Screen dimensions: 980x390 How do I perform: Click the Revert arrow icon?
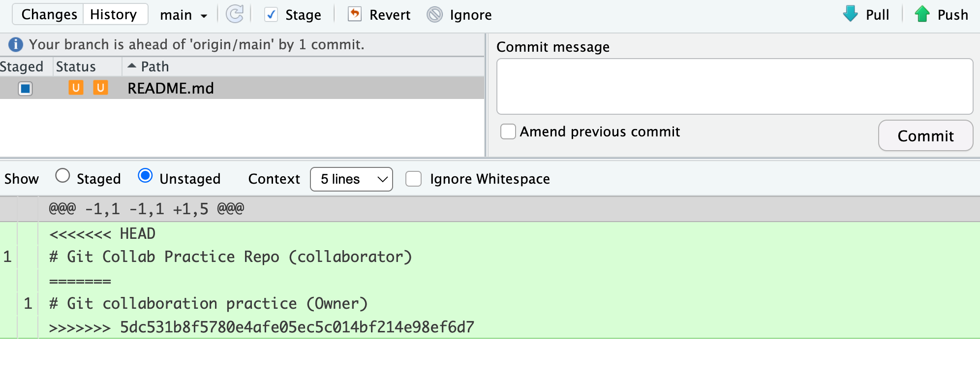(x=354, y=14)
